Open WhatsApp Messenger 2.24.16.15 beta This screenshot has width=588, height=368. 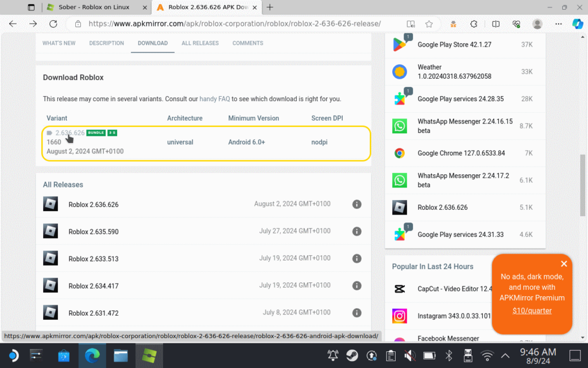[x=465, y=126]
